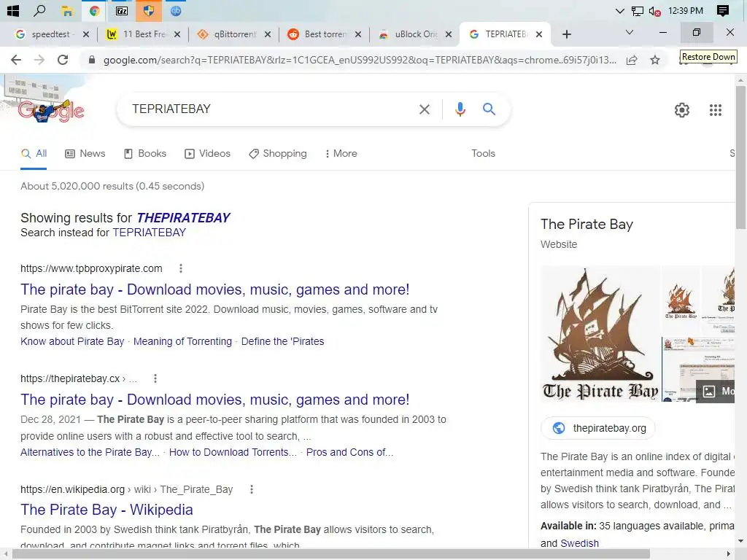Open the Windows Start menu
This screenshot has height=560, width=747.
(x=13, y=10)
